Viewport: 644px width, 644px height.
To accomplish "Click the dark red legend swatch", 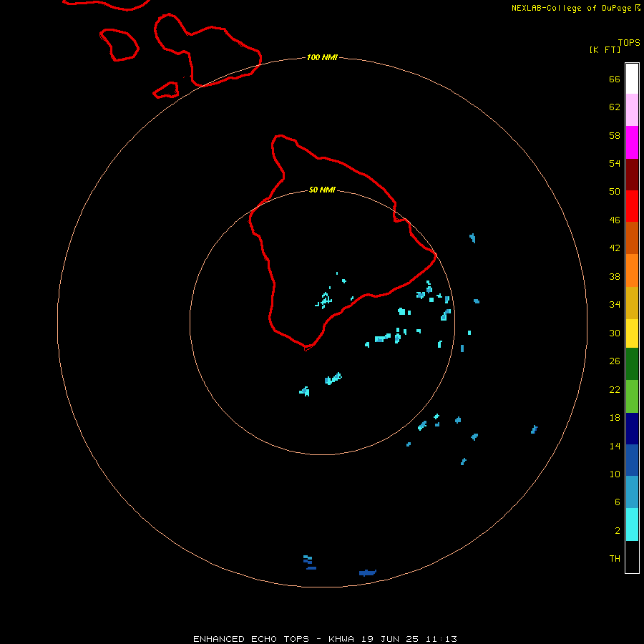I will pyautogui.click(x=632, y=175).
